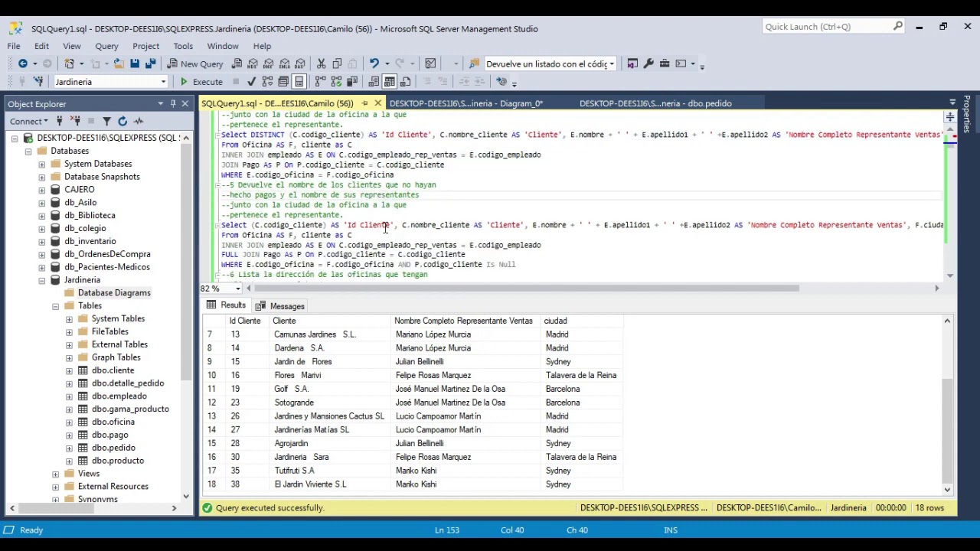Pin the Object Explorer panel
The height and width of the screenshot is (551, 980).
(173, 103)
